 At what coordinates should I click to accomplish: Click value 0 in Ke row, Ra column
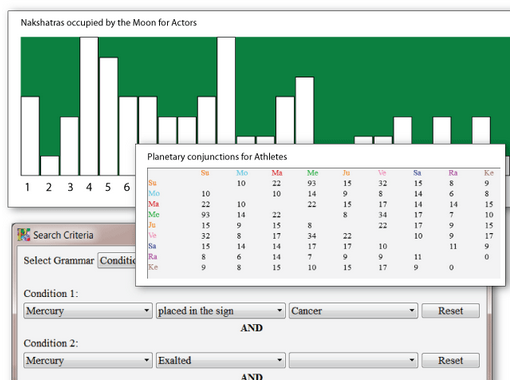pos(451,267)
